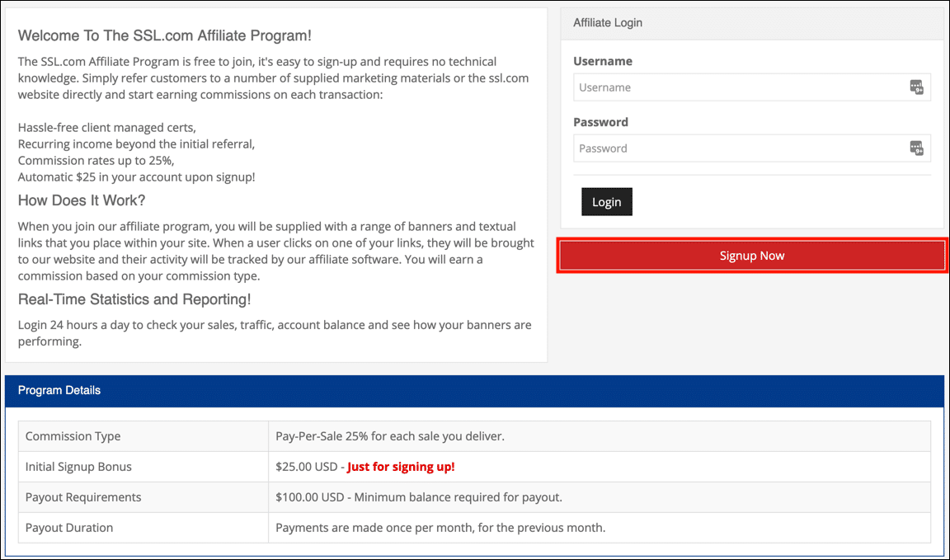Screen dimensions: 950x560
Task: Select the Commission Type row label
Action: pos(73,436)
